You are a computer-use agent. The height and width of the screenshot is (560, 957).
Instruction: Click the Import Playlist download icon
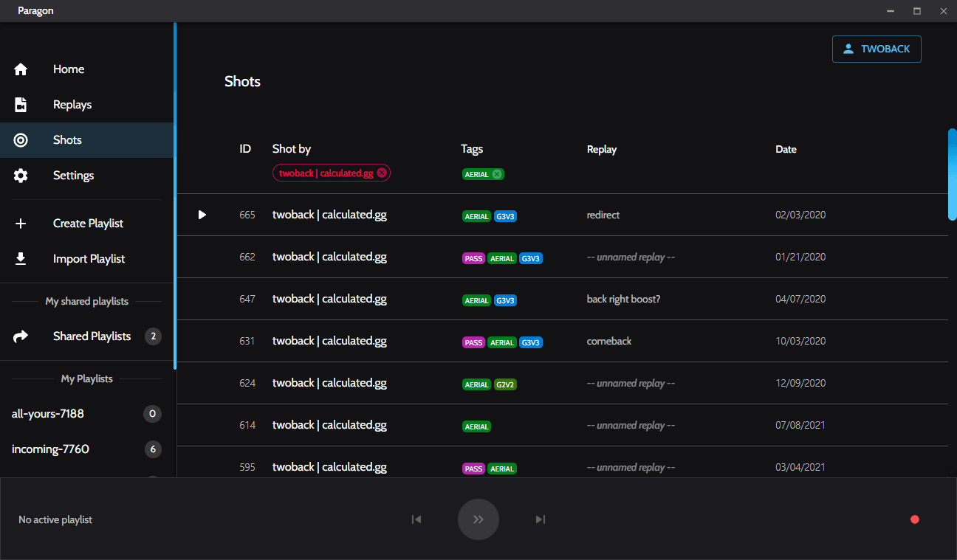coord(21,259)
